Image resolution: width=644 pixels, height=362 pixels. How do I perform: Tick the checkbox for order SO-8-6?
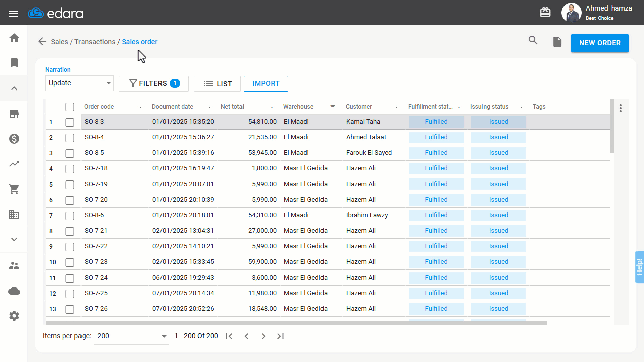tap(70, 216)
